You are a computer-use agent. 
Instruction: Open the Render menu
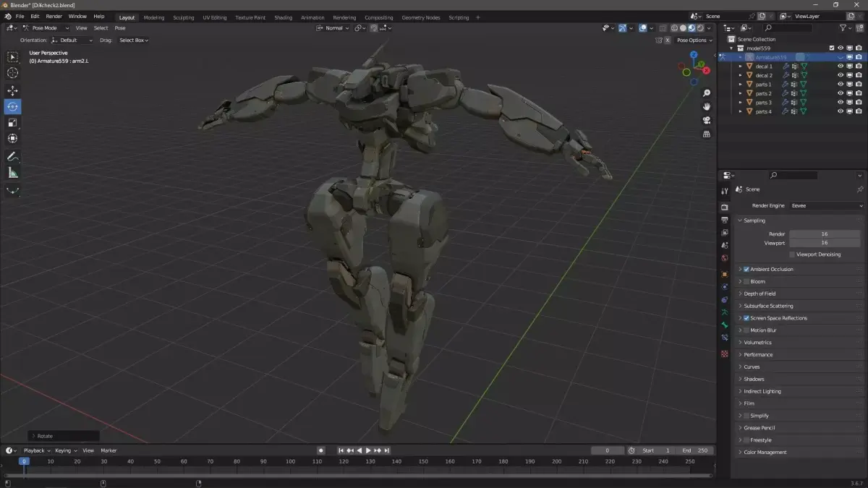click(54, 16)
